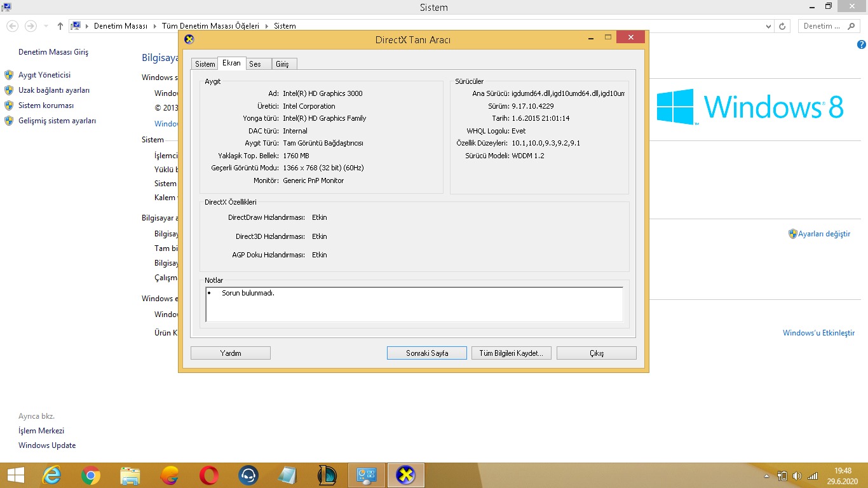Click 'Ayarları değiştir' link

click(824, 234)
